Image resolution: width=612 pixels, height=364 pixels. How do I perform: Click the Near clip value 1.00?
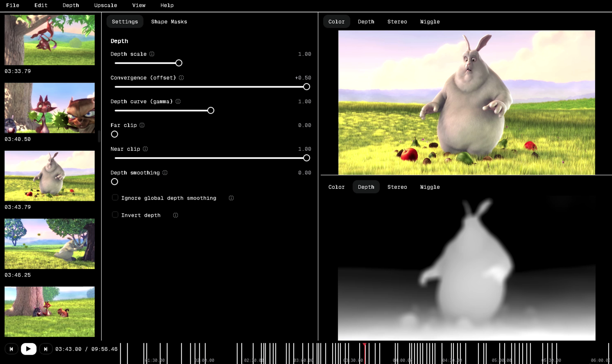[x=305, y=149]
